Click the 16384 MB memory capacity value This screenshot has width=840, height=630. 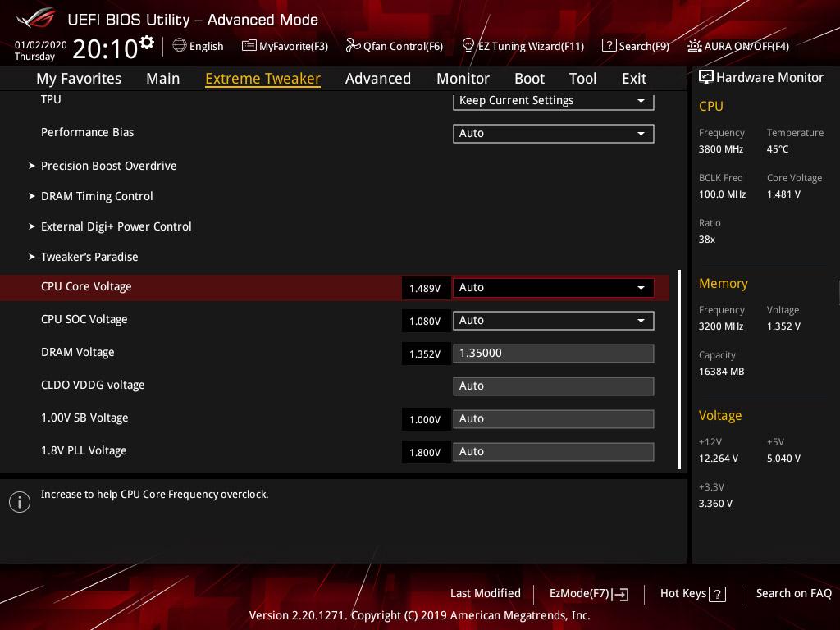pos(722,372)
